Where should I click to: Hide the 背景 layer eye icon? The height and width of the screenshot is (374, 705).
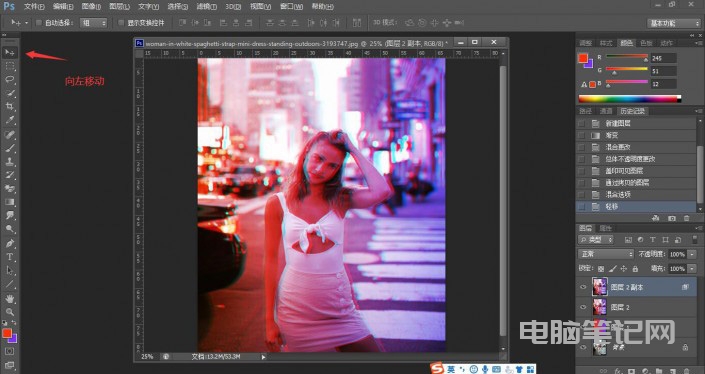coord(583,347)
